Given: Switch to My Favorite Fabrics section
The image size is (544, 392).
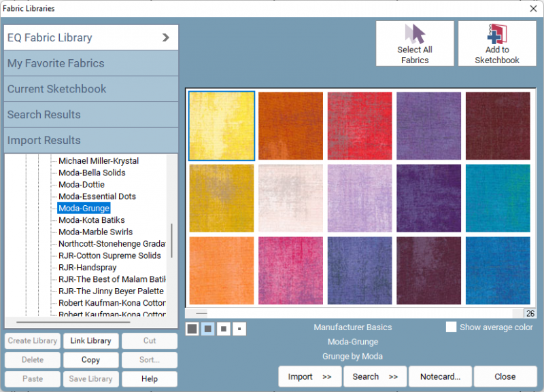Looking at the screenshot, I should point(91,63).
